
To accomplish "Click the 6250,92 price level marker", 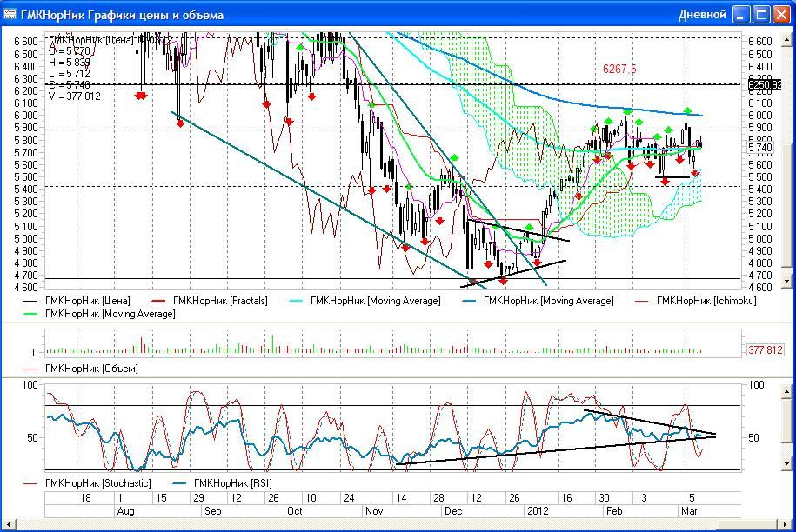I will tap(765, 84).
